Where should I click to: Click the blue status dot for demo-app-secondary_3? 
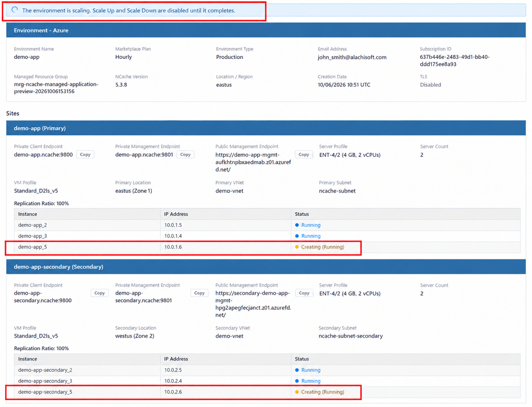click(297, 381)
